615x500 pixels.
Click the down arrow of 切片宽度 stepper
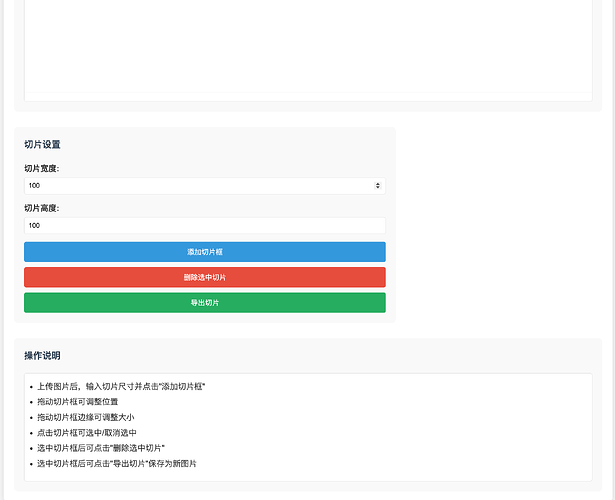pyautogui.click(x=377, y=188)
